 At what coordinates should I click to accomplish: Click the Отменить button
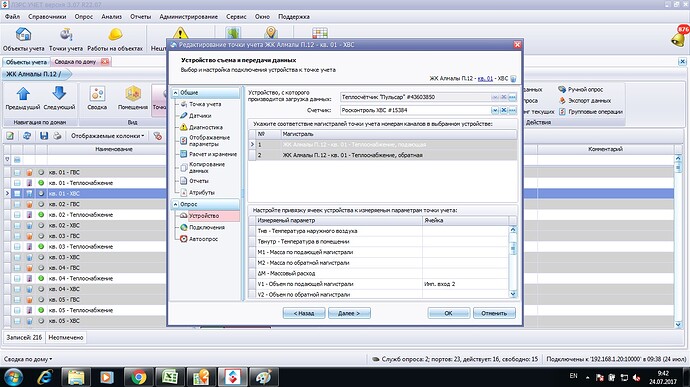494,313
